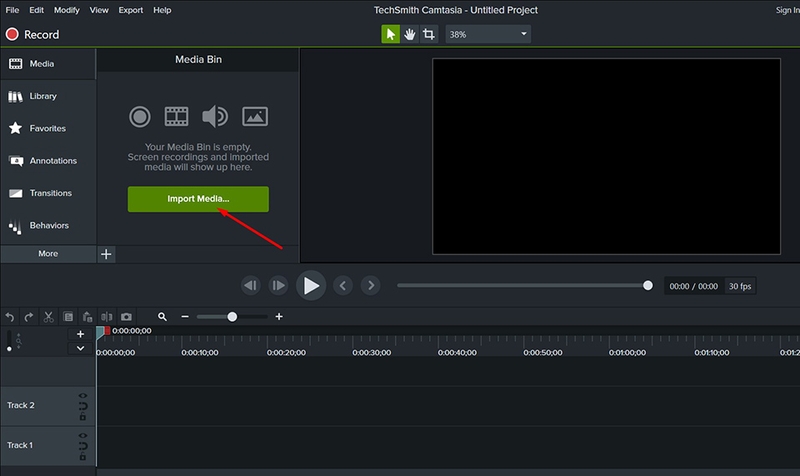Click the red playhead handle on timeline
Screen dimensions: 800x476
point(107,331)
